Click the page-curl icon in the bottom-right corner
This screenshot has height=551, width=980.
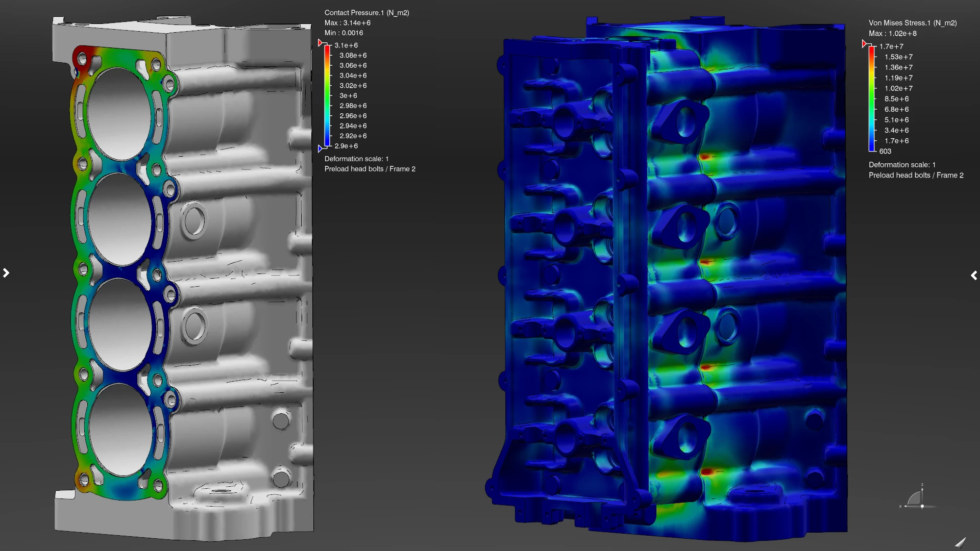tap(961, 544)
